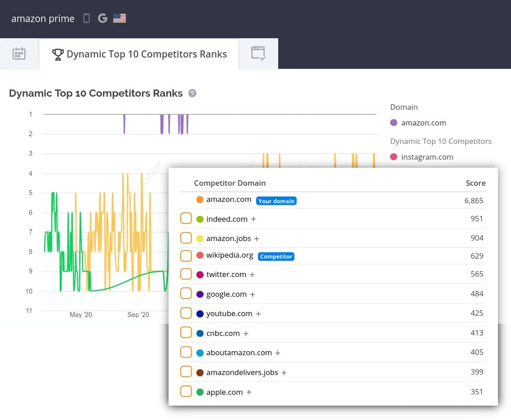The height and width of the screenshot is (420, 511).
Task: Click the US flag country icon
Action: pyautogui.click(x=120, y=18)
